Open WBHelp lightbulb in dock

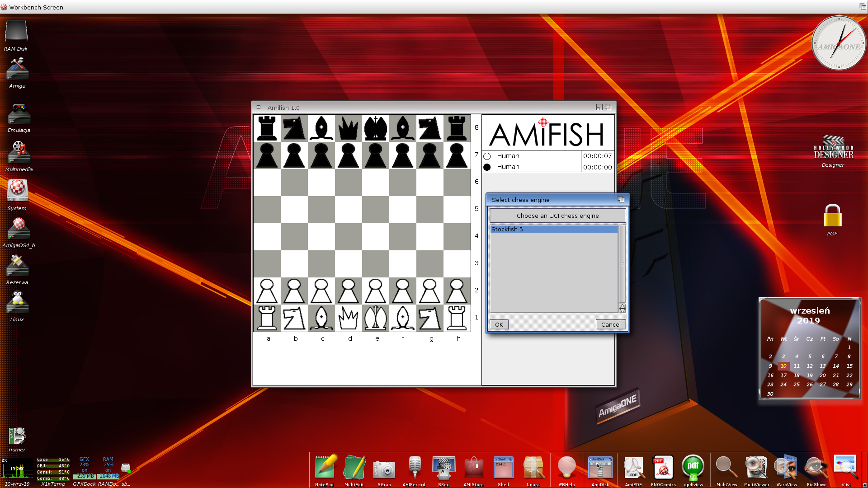(x=567, y=471)
